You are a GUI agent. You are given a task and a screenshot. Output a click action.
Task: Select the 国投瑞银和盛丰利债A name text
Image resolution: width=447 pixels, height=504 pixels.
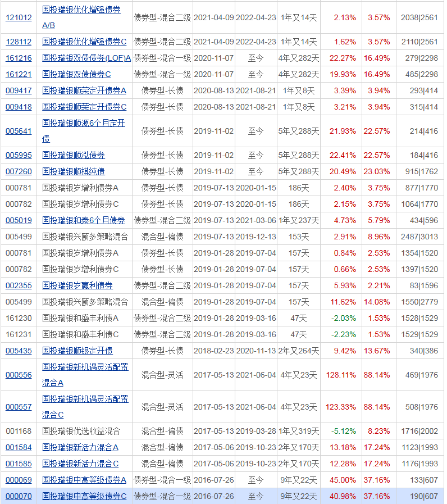(80, 319)
